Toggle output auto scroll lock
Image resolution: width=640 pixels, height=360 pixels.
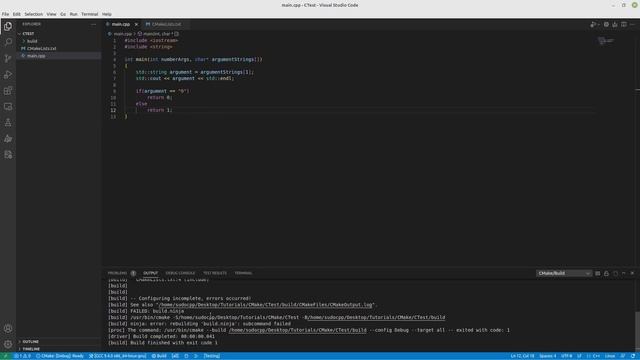tap(607, 273)
